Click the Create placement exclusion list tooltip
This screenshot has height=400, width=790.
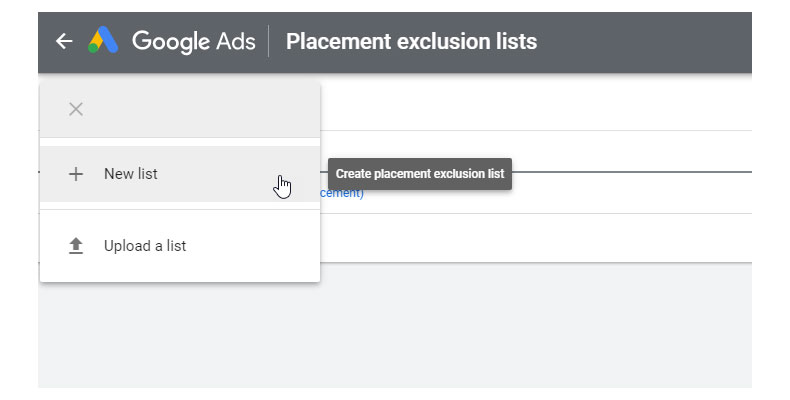click(420, 174)
